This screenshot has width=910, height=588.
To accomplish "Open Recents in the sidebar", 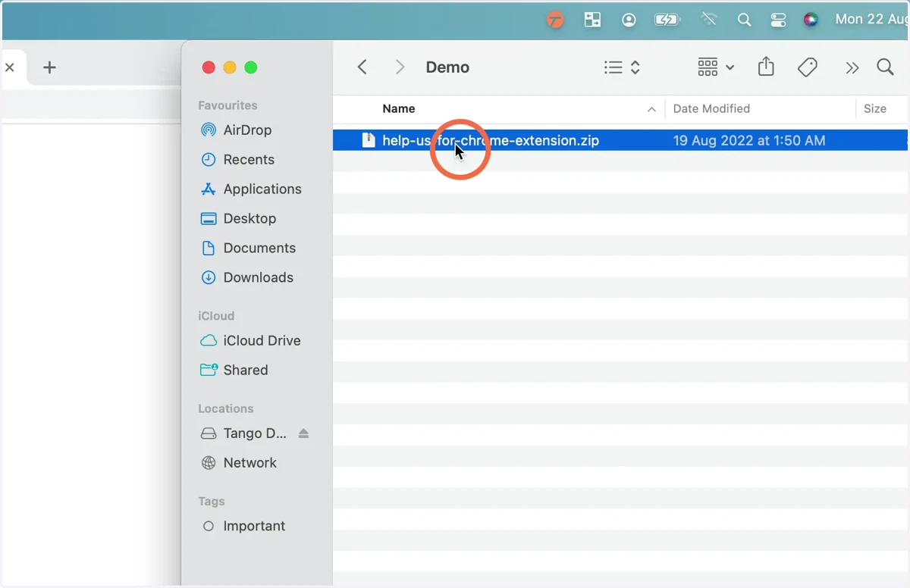I will pyautogui.click(x=237, y=160).
